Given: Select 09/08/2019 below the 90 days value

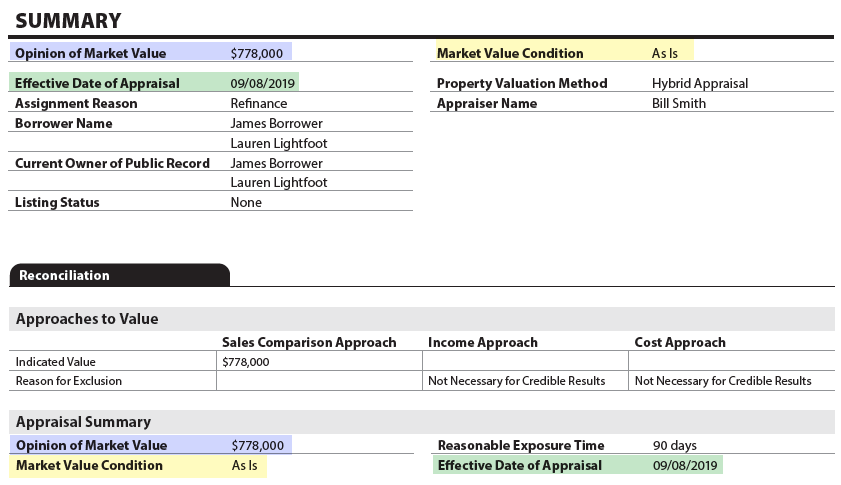Looking at the screenshot, I should (685, 465).
